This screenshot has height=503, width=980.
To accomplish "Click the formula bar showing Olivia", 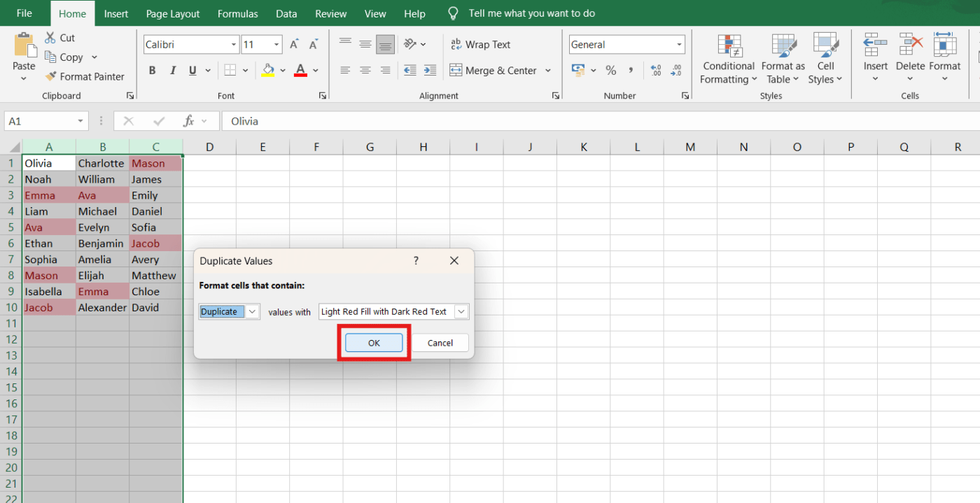I will click(601, 121).
